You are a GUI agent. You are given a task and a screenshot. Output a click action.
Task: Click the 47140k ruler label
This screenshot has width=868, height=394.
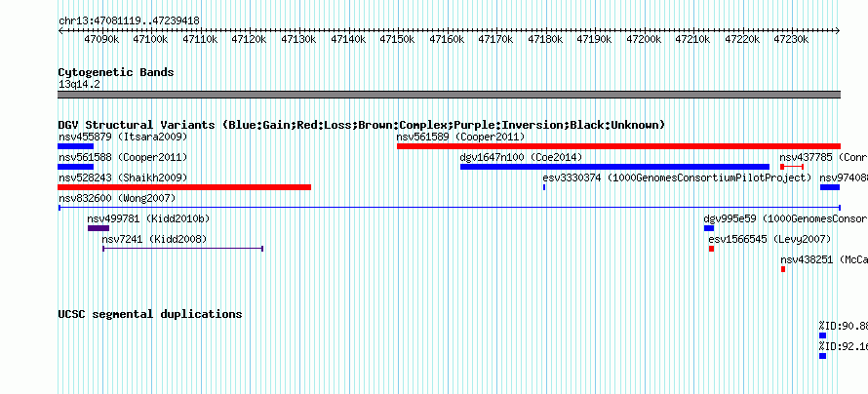point(348,39)
